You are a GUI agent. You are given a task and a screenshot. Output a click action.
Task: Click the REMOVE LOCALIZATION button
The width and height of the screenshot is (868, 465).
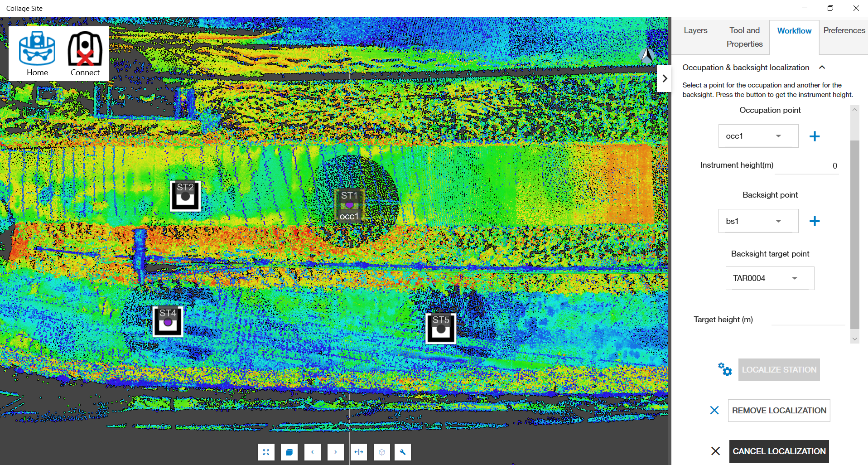[x=779, y=411]
